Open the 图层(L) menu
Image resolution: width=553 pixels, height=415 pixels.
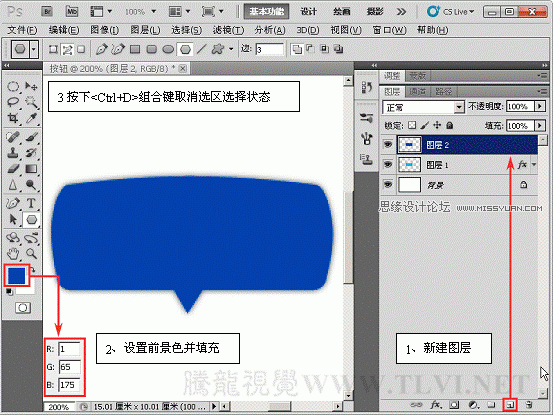145,30
